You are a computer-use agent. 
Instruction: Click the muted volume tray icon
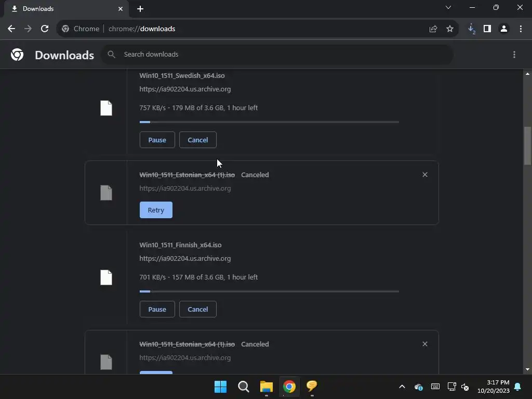(x=465, y=387)
